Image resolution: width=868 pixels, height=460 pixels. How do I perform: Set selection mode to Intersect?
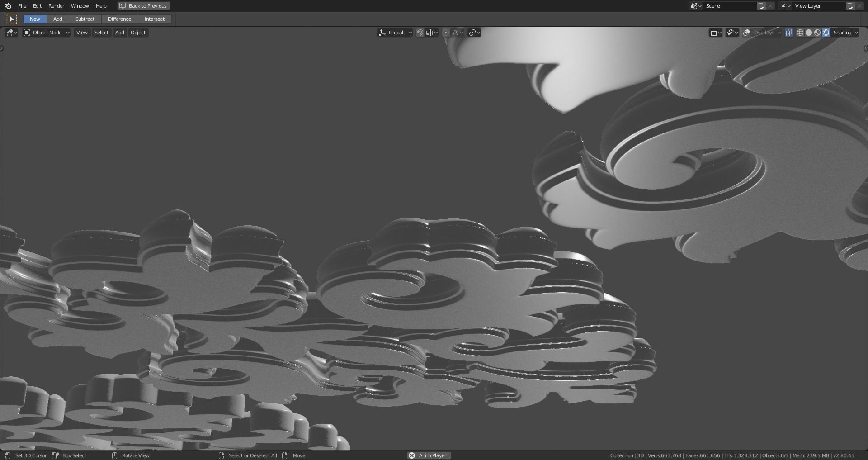[x=155, y=19]
